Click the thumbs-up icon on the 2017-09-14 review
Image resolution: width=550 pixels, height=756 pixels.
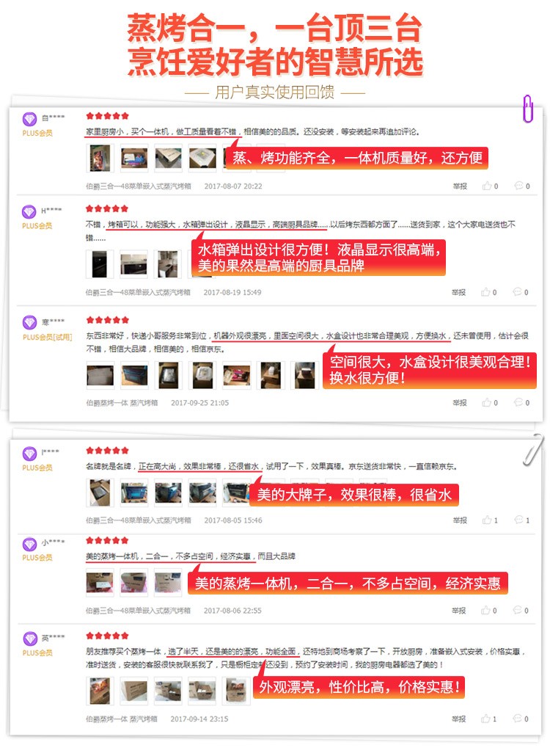tap(485, 719)
